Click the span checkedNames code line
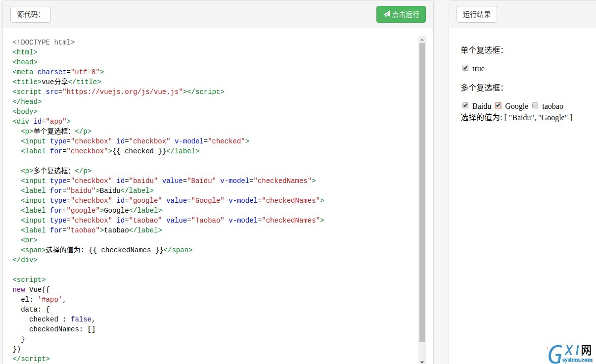Screen dimensions: 596x364 coord(107,250)
